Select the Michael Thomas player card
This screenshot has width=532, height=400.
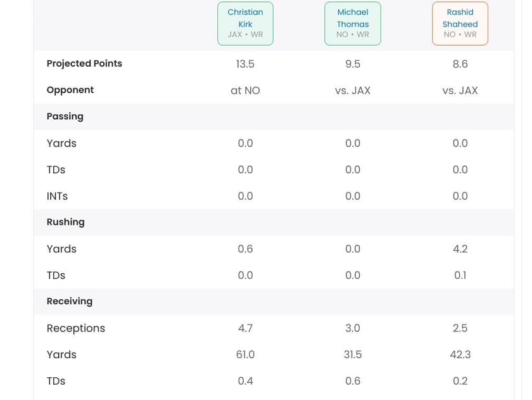click(352, 23)
